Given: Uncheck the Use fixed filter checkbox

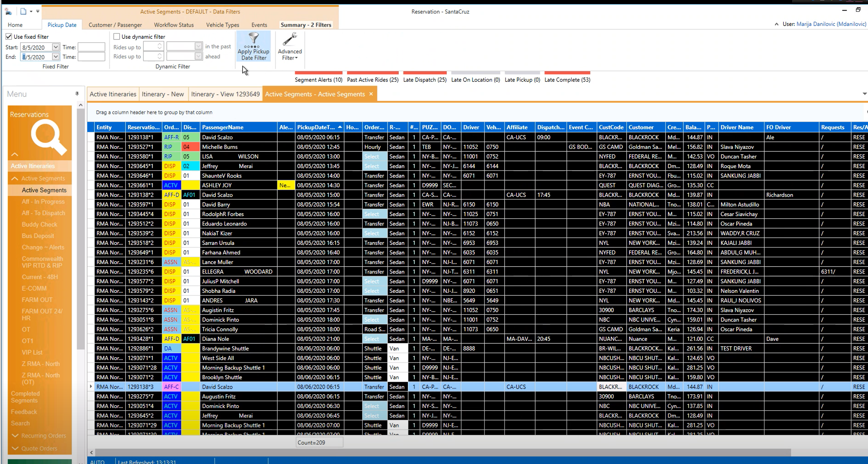Looking at the screenshot, I should point(8,36).
